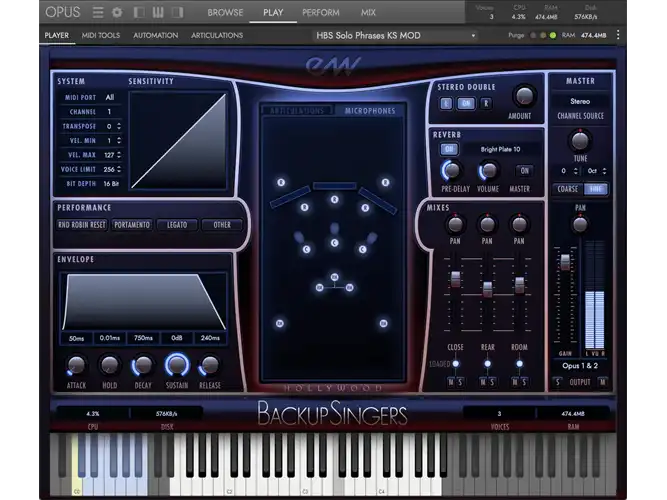The image size is (667, 500).
Task: Open the settings gear icon
Action: tap(117, 12)
